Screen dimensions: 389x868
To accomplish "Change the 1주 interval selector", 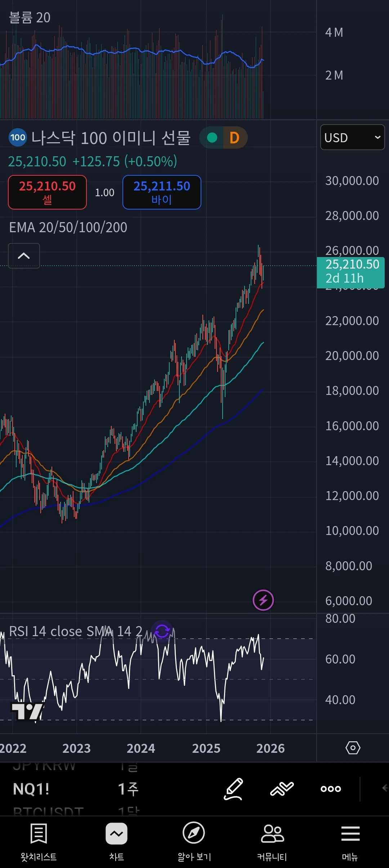I will tap(128, 789).
